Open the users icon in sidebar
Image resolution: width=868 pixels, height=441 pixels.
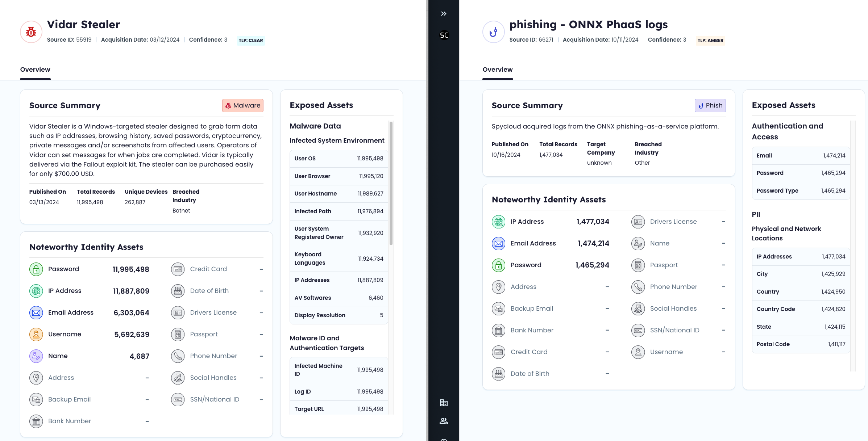[x=444, y=421]
